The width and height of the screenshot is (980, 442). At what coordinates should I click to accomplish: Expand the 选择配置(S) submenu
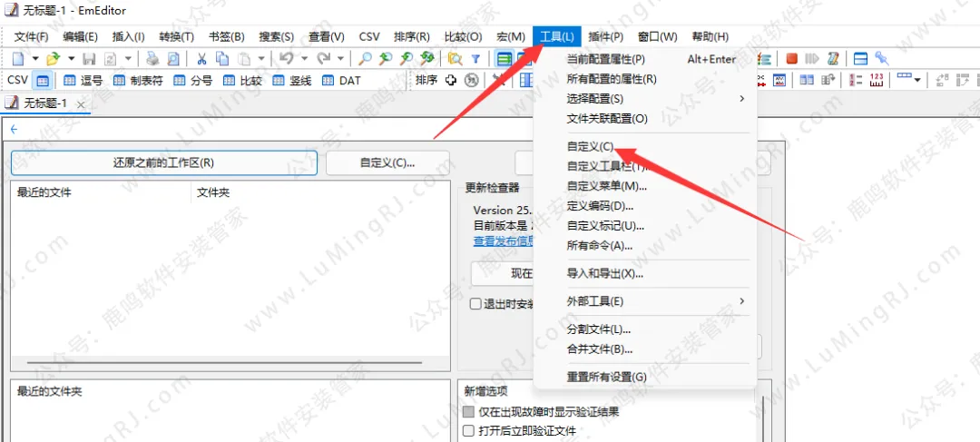click(x=742, y=99)
